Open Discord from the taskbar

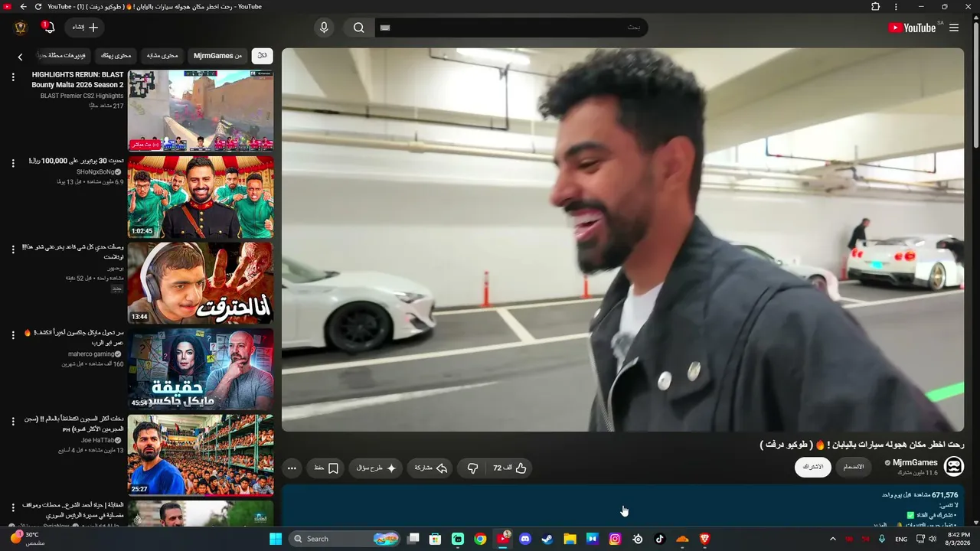click(x=525, y=539)
